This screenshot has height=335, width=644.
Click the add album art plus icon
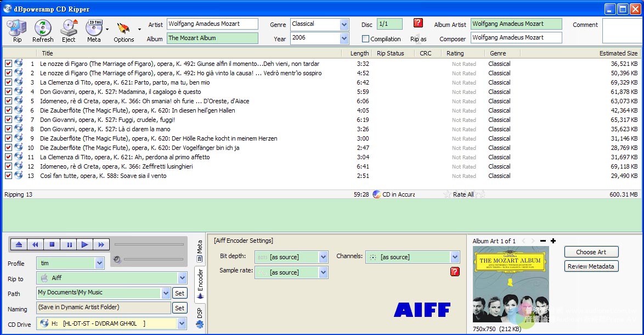click(x=553, y=241)
